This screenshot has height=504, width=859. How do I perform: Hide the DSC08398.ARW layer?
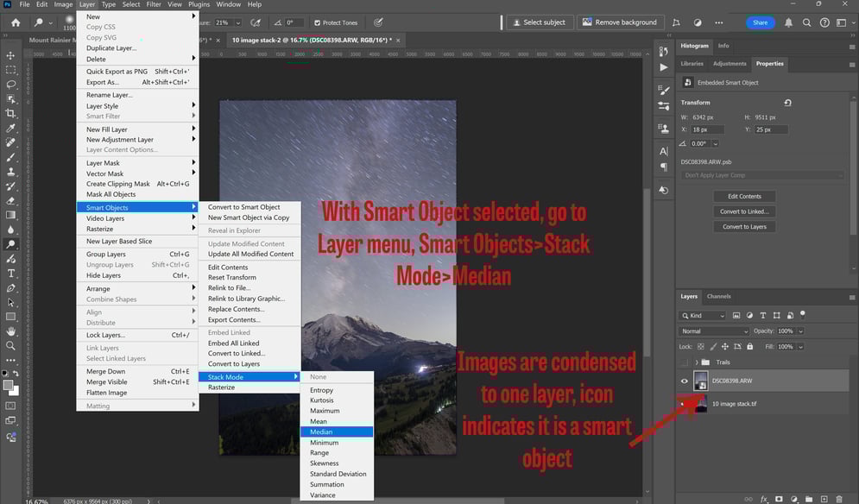tap(685, 381)
